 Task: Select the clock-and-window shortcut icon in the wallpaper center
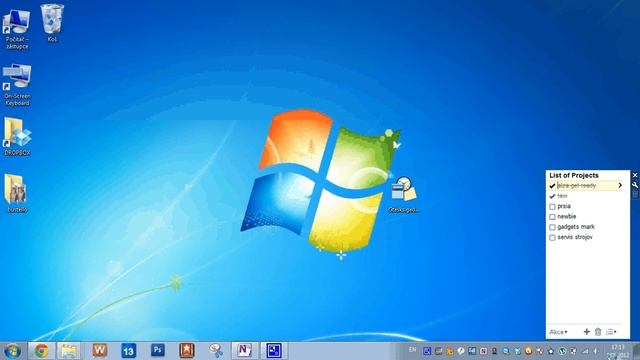coord(404,194)
